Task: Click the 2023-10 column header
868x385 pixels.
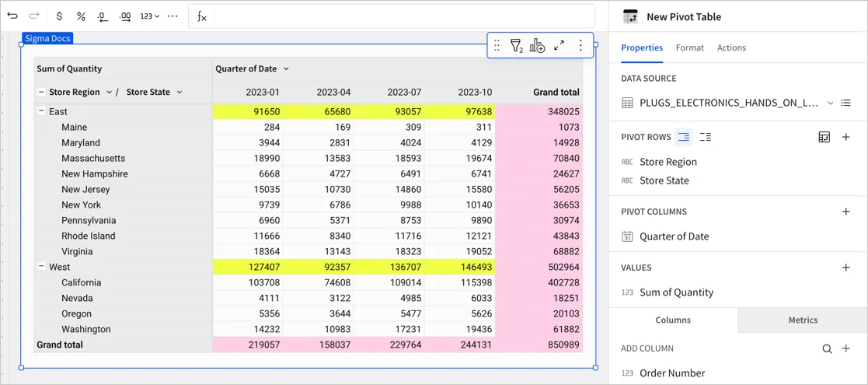Action: pyautogui.click(x=475, y=93)
